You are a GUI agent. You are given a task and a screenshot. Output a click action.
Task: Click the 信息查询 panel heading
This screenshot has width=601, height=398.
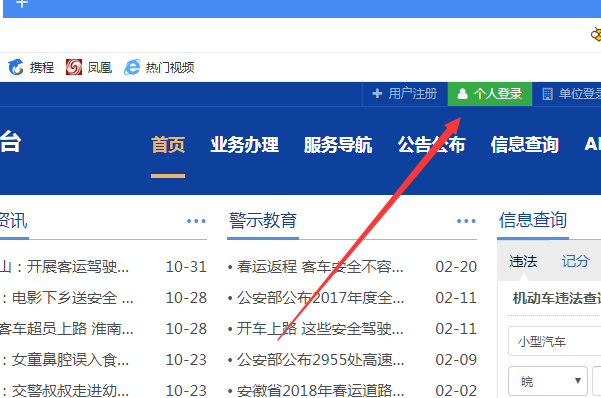[x=533, y=220]
